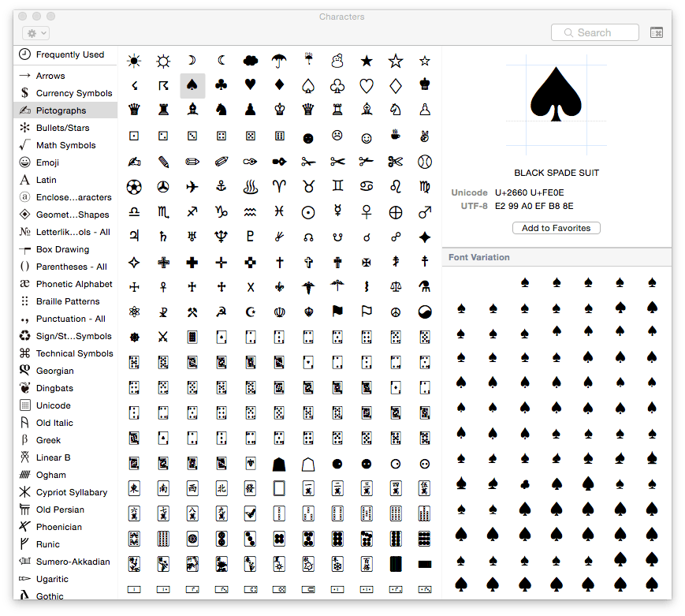Image resolution: width=685 pixels, height=616 pixels.
Task: Select Frequently Used in the sidebar
Action: tap(69, 54)
